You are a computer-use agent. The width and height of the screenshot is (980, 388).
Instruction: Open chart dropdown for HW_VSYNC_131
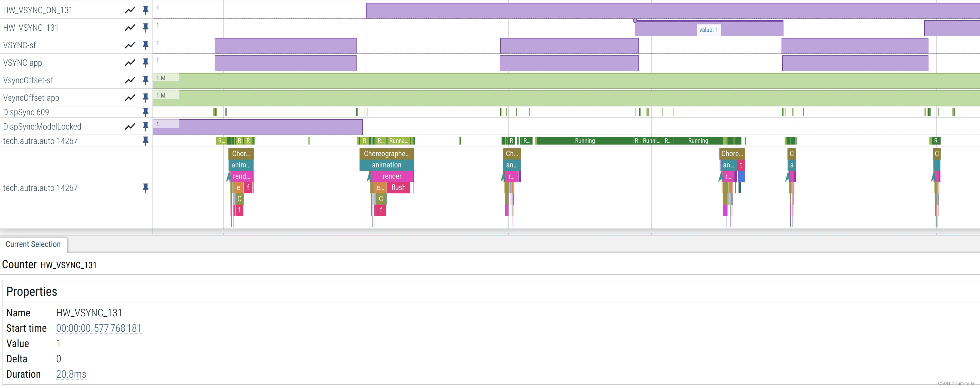click(x=130, y=28)
